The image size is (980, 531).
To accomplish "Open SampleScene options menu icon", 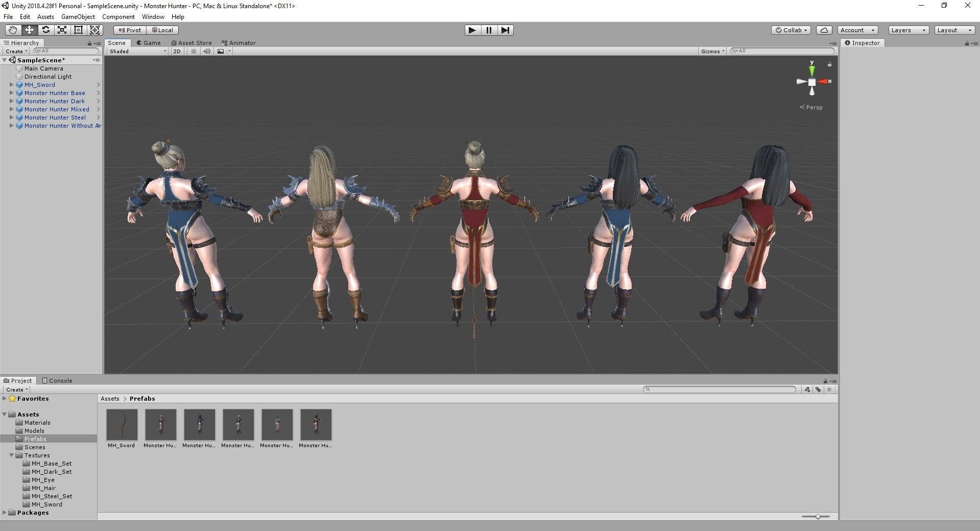I will pos(96,60).
